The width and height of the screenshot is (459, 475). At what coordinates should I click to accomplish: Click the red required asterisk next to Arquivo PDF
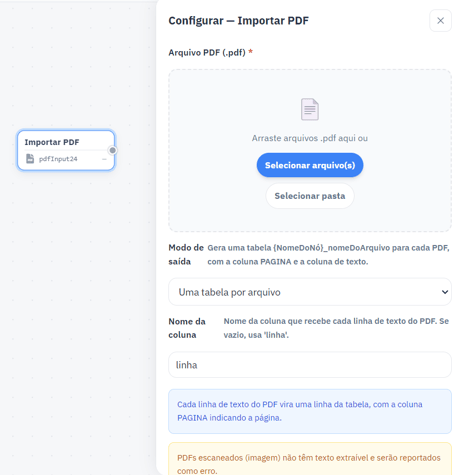tap(250, 52)
